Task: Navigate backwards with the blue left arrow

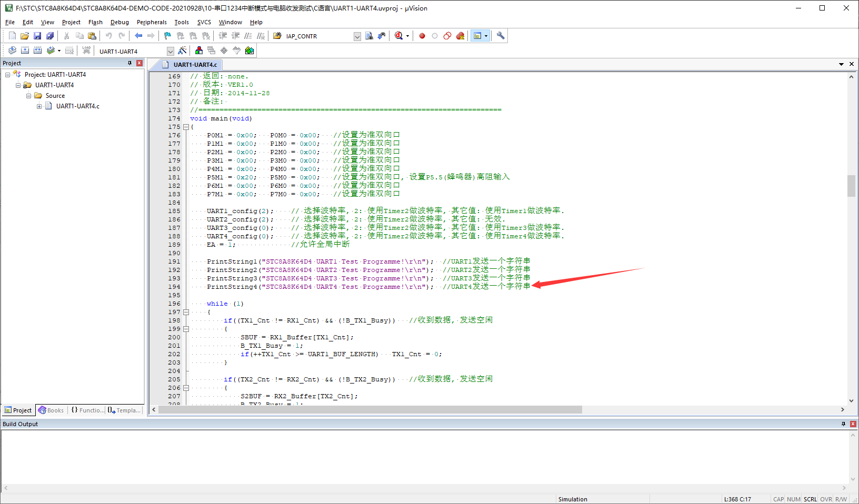Action: coord(138,36)
